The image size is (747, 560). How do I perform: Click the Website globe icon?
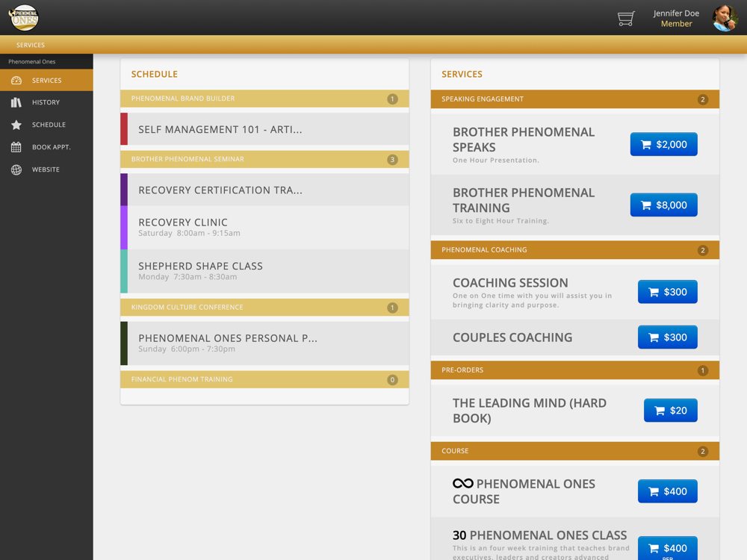pyautogui.click(x=16, y=169)
